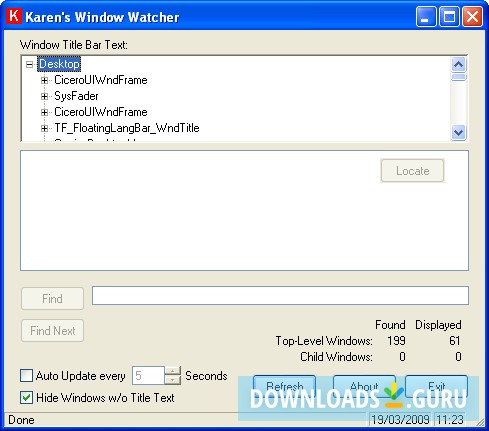The image size is (489, 431).
Task: Maximize the Window Watcher window
Action: pos(449,17)
